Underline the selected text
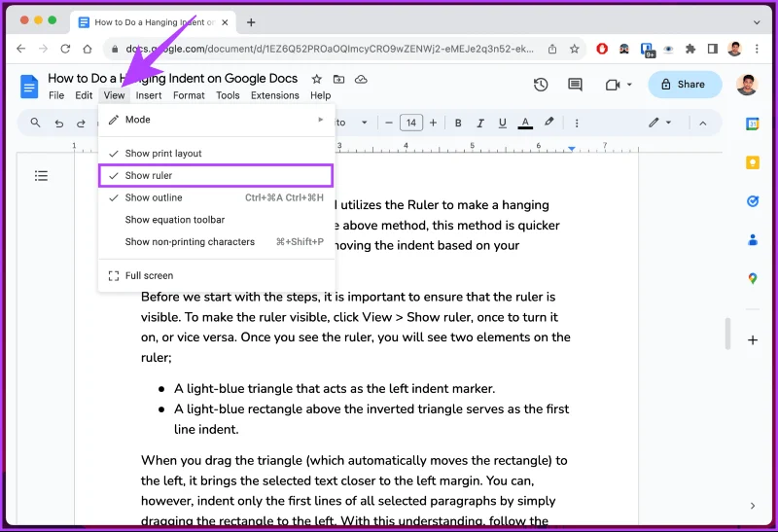778x532 pixels. click(502, 123)
